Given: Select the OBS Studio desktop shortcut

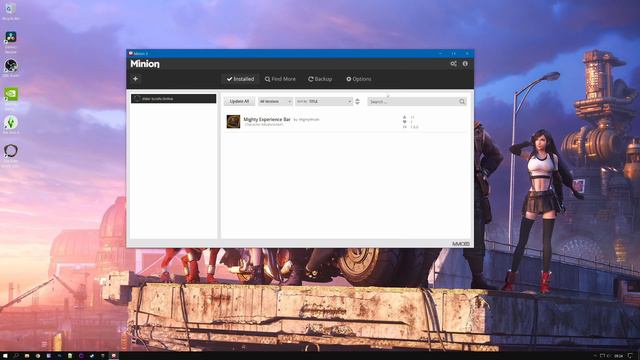Looking at the screenshot, I should click(x=11, y=68).
